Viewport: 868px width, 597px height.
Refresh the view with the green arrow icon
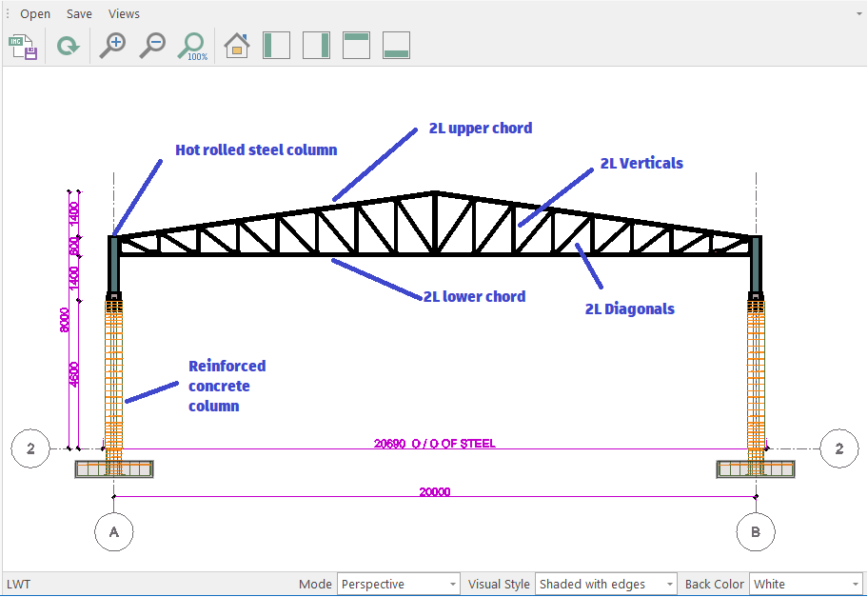pyautogui.click(x=68, y=45)
